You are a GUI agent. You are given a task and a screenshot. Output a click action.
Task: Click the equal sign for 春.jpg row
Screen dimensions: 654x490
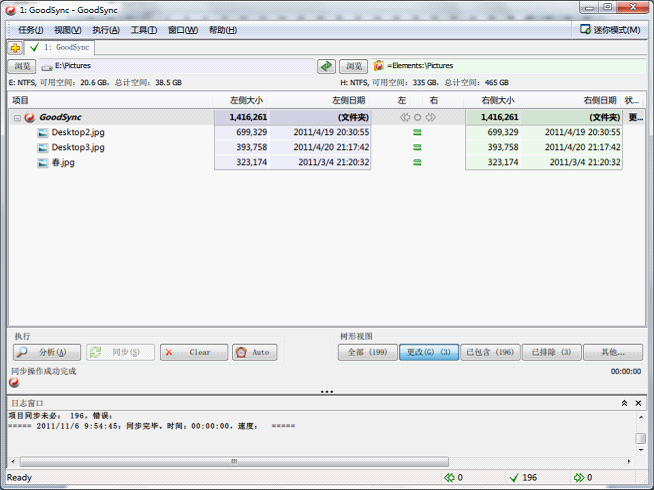pos(417,162)
